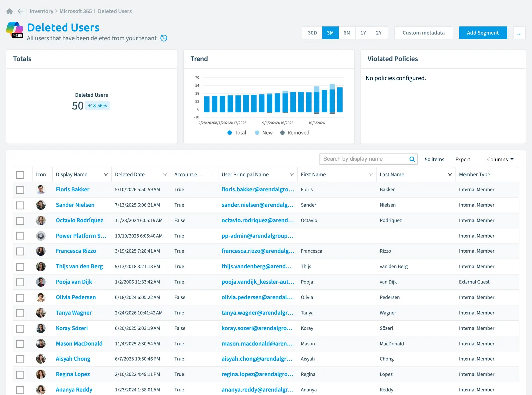The height and width of the screenshot is (395, 532).
Task: Open the Inventory breadcrumb
Action: pos(41,11)
